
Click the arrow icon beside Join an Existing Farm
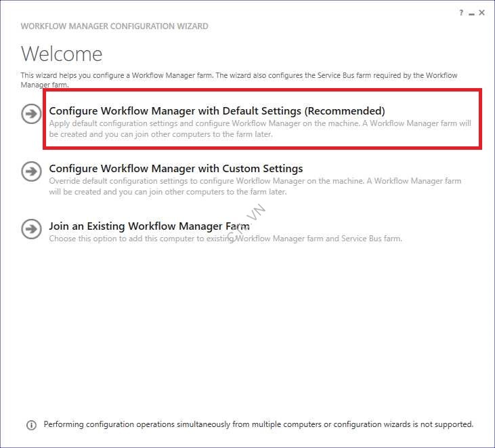pyautogui.click(x=31, y=228)
